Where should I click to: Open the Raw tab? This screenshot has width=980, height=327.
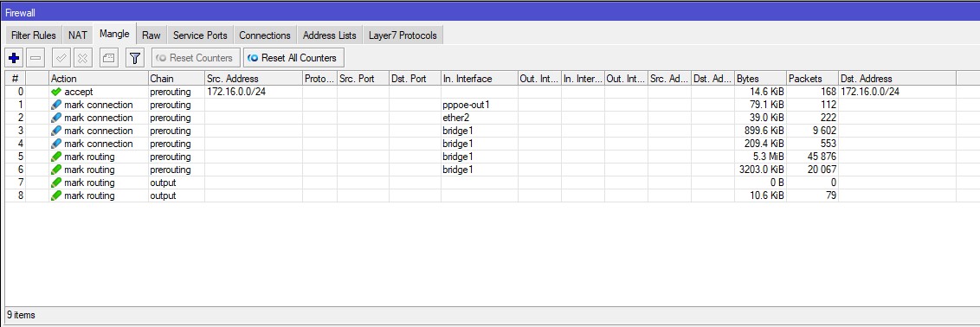(x=152, y=35)
